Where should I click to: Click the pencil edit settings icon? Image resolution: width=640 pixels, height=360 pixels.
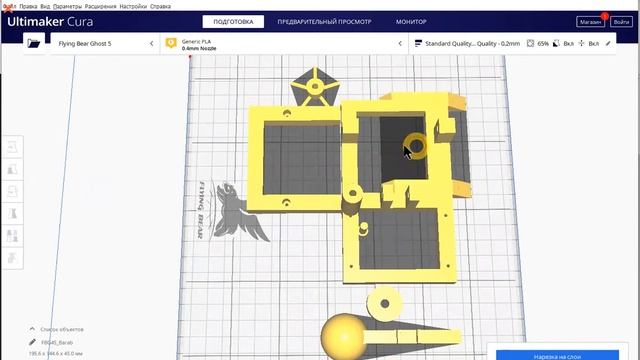click(x=608, y=43)
